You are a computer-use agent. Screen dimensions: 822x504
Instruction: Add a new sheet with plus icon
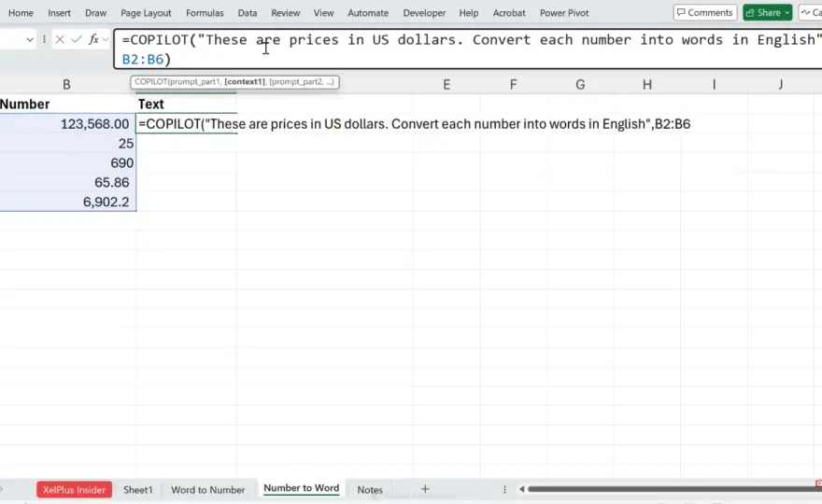tap(425, 489)
